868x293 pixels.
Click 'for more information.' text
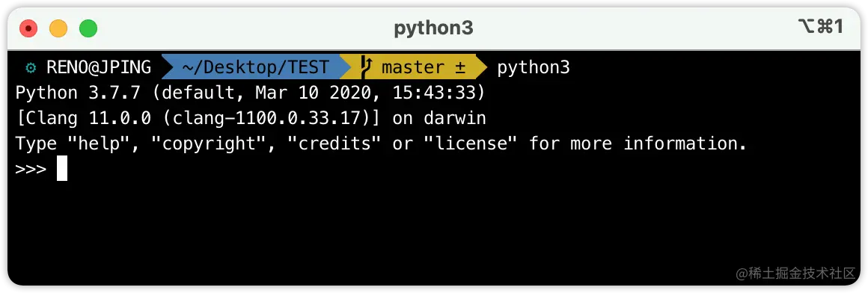click(638, 144)
